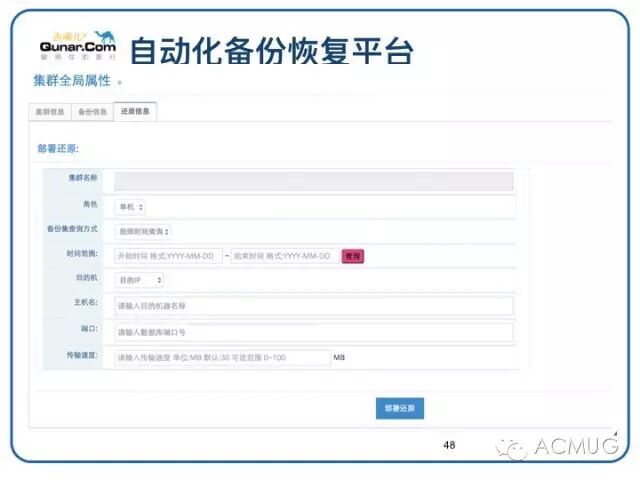Click the greyed 集群名称 field

tap(313, 181)
